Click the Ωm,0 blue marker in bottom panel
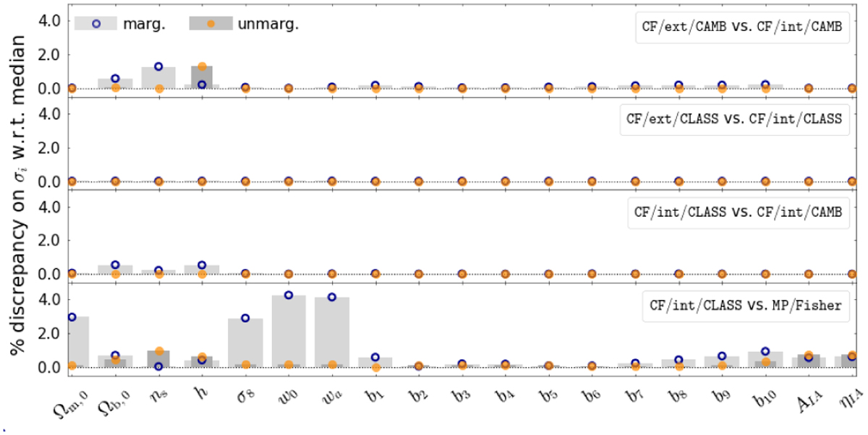This screenshot has height=435, width=868. (x=72, y=317)
